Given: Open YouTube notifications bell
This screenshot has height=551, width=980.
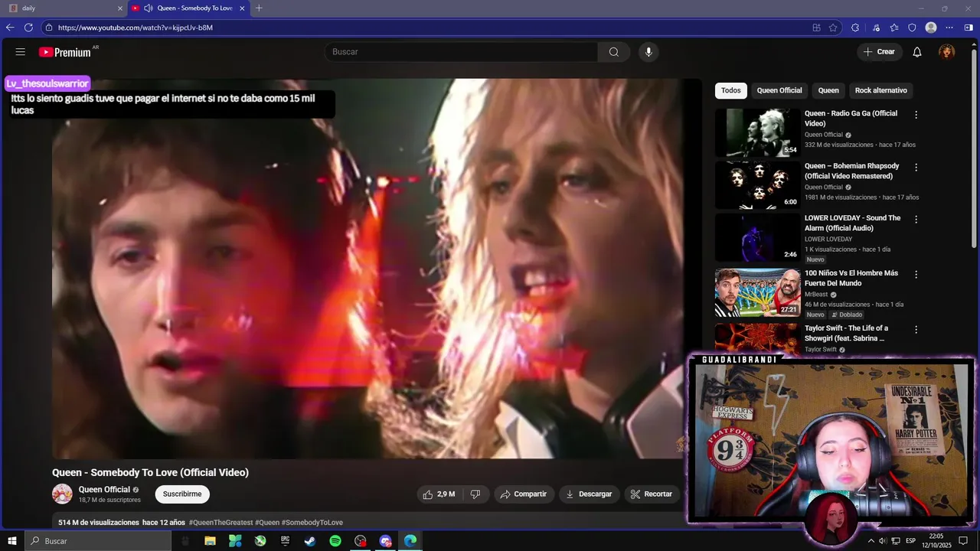Looking at the screenshot, I should point(917,52).
